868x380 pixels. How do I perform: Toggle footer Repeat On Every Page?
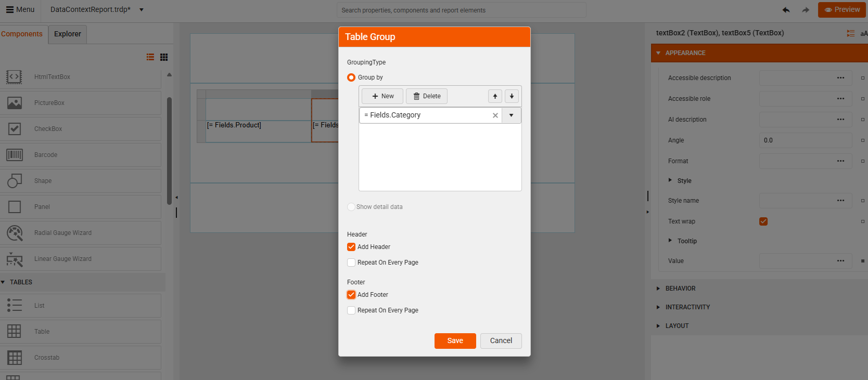click(x=351, y=310)
